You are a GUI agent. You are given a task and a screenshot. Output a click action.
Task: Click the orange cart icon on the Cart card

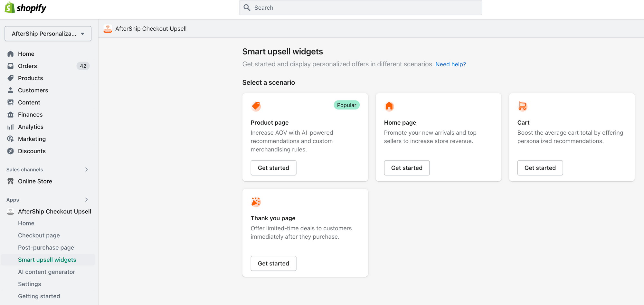522,106
